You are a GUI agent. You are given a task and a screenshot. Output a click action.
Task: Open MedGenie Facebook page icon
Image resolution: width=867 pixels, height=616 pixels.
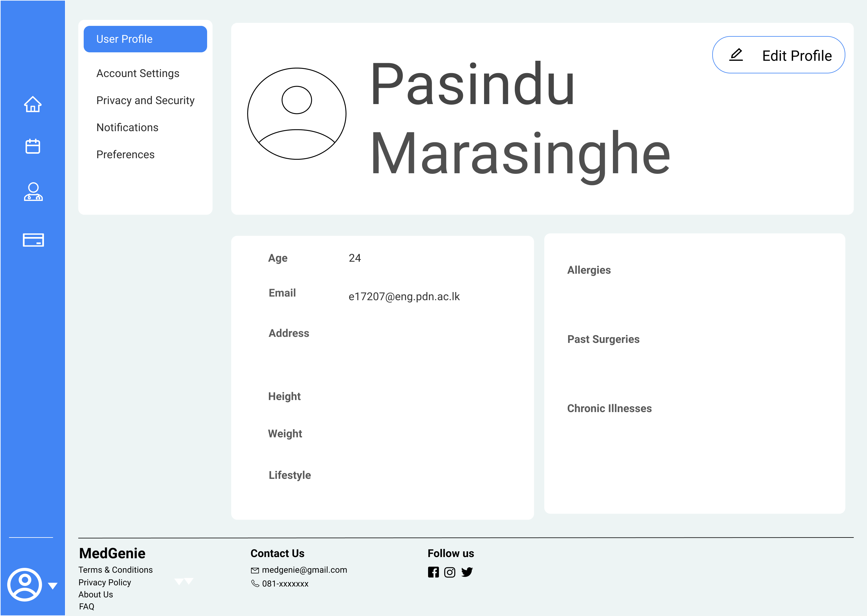coord(433,572)
